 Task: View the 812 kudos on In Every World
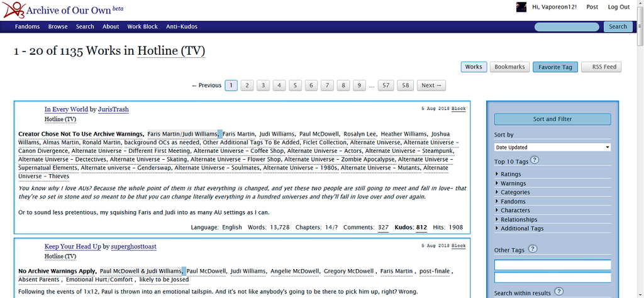(x=421, y=227)
